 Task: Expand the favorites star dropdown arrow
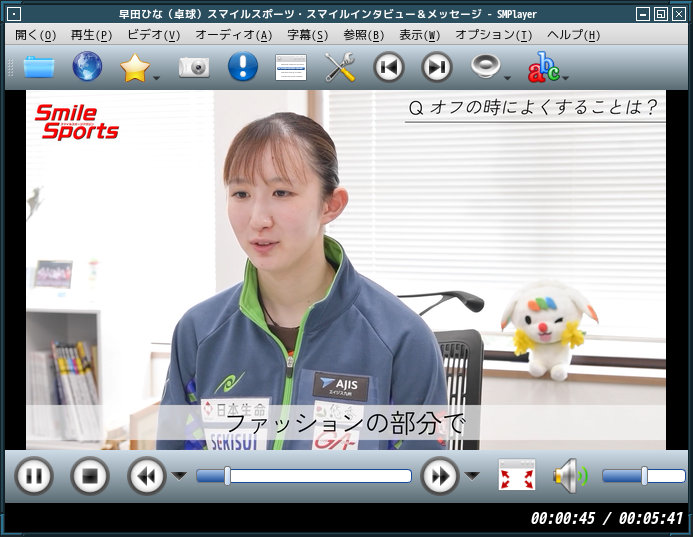pyautogui.click(x=156, y=78)
